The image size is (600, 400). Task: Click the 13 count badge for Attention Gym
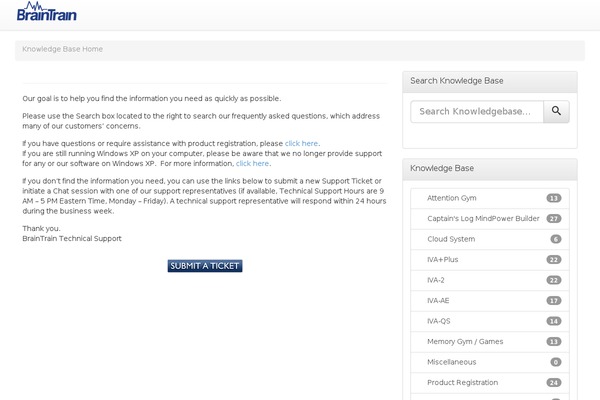pos(554,198)
